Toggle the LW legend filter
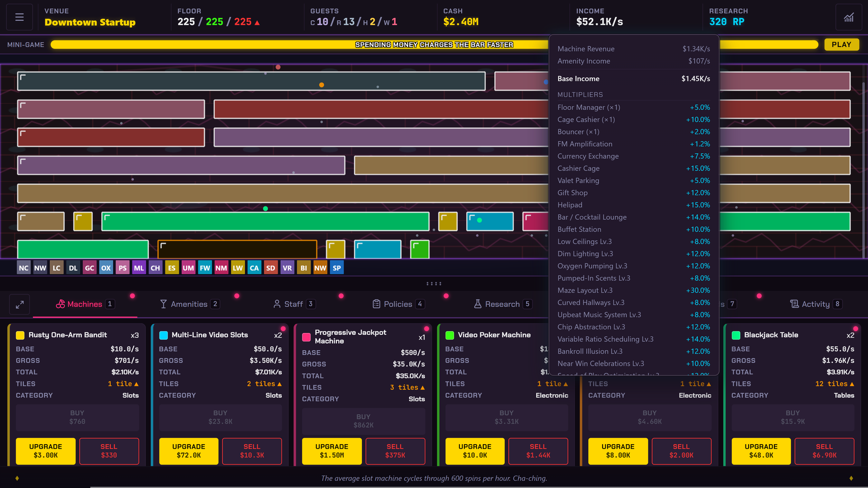This screenshot has height=488, width=868. [238, 268]
